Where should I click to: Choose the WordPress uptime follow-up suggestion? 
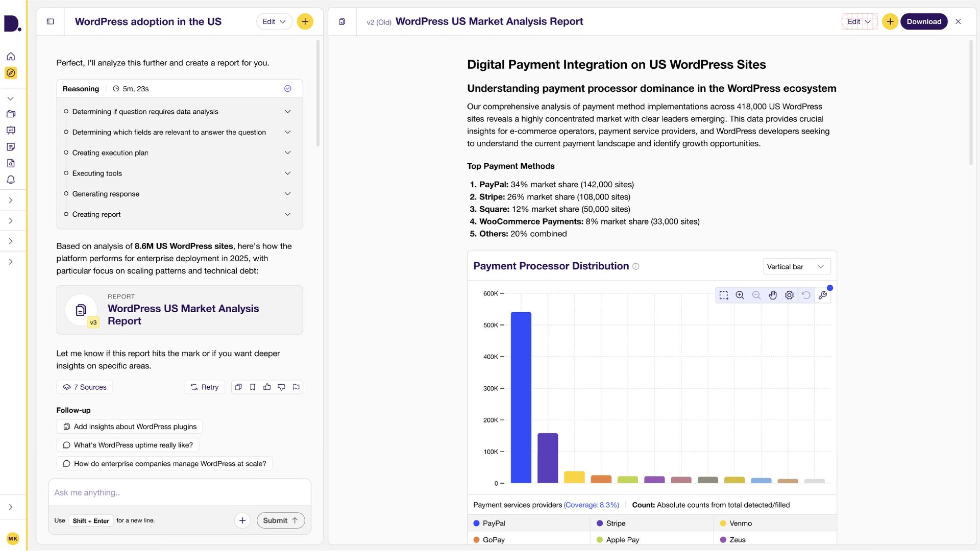128,445
